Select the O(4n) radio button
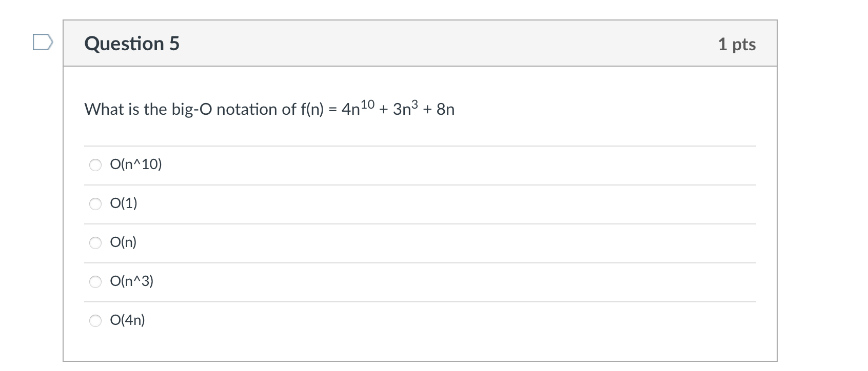This screenshot has height=371, width=868. point(95,320)
